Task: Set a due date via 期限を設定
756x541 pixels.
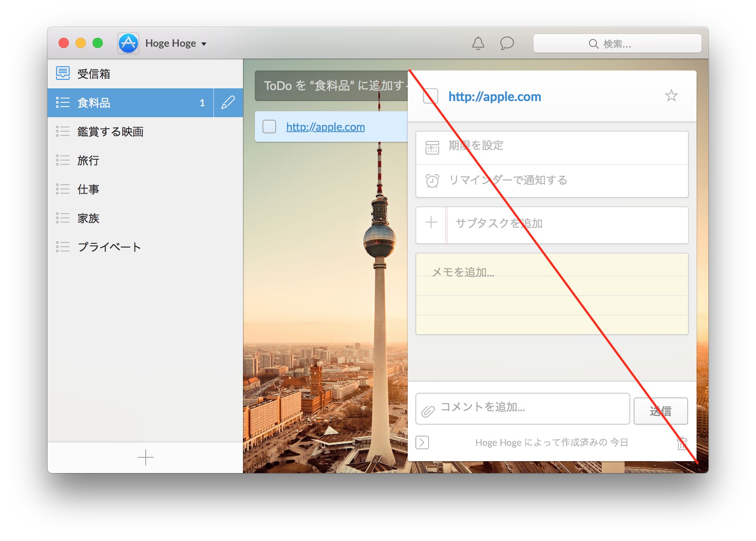Action: pyautogui.click(x=552, y=148)
